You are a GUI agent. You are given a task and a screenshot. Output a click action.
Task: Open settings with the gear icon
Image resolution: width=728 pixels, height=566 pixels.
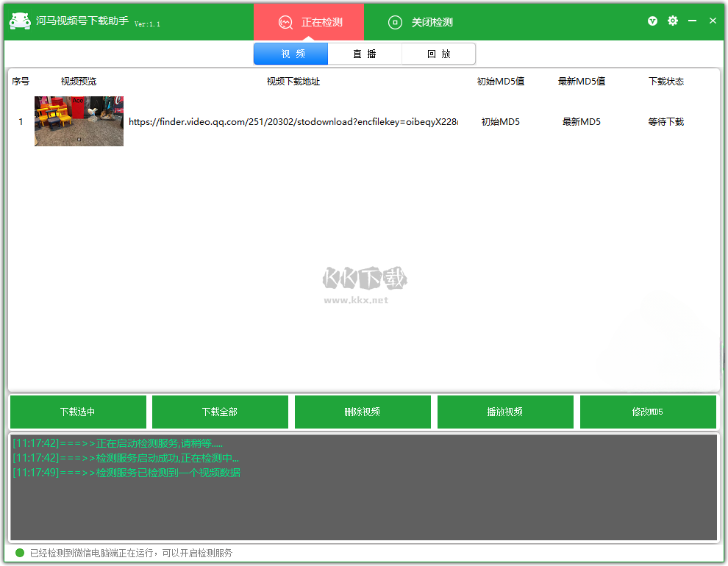[x=672, y=21]
